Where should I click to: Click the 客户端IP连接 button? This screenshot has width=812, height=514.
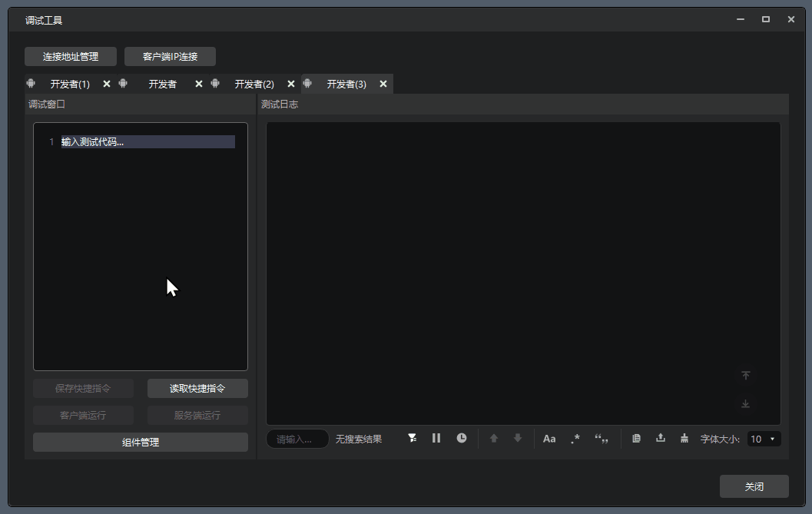click(170, 56)
